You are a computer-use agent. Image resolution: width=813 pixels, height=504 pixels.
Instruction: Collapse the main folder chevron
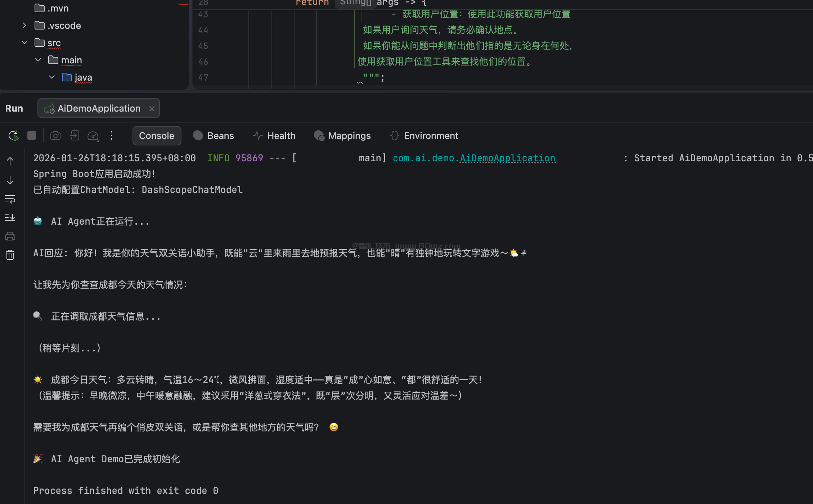pos(38,60)
